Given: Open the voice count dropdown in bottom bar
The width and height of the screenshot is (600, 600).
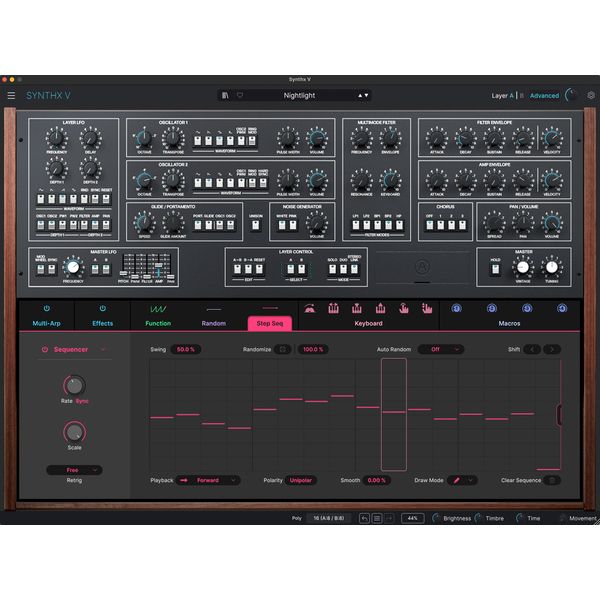Looking at the screenshot, I should point(328,518).
